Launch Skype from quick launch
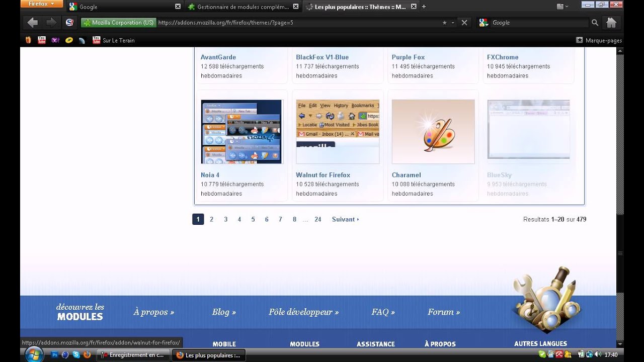 tap(76, 355)
